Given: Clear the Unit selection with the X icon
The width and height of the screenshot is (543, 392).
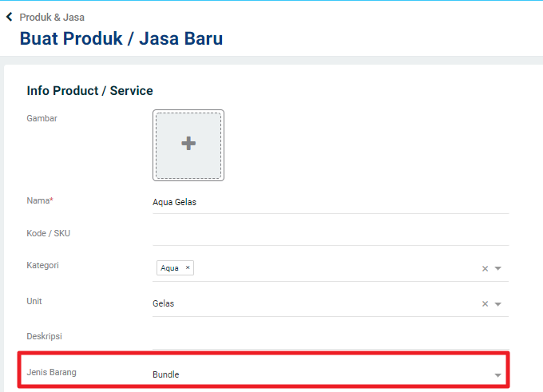Looking at the screenshot, I should coord(486,303).
